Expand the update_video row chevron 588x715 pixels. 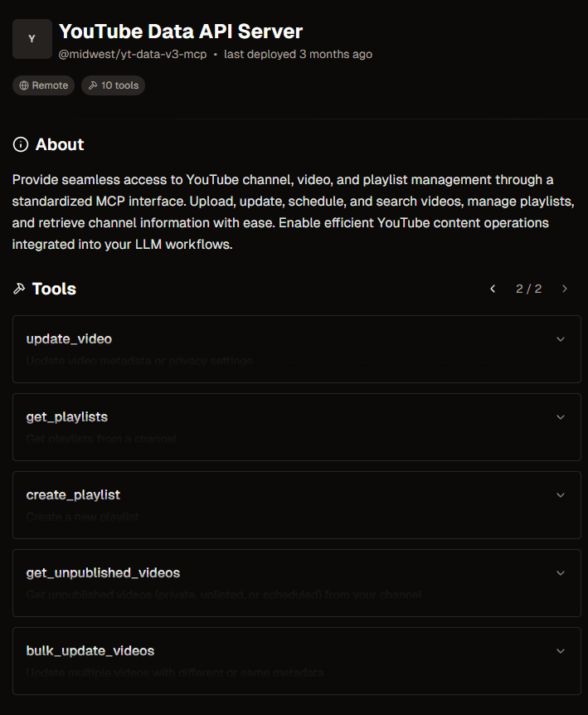pyautogui.click(x=561, y=339)
